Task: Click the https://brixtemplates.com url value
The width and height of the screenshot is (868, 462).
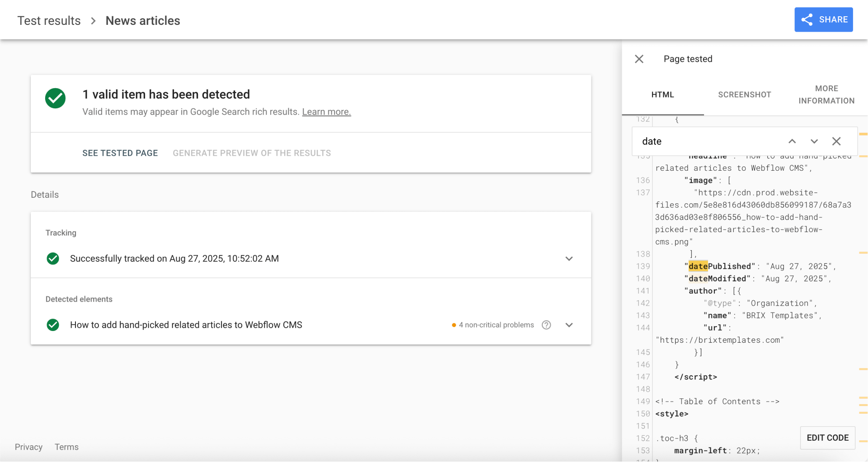Action: tap(719, 340)
